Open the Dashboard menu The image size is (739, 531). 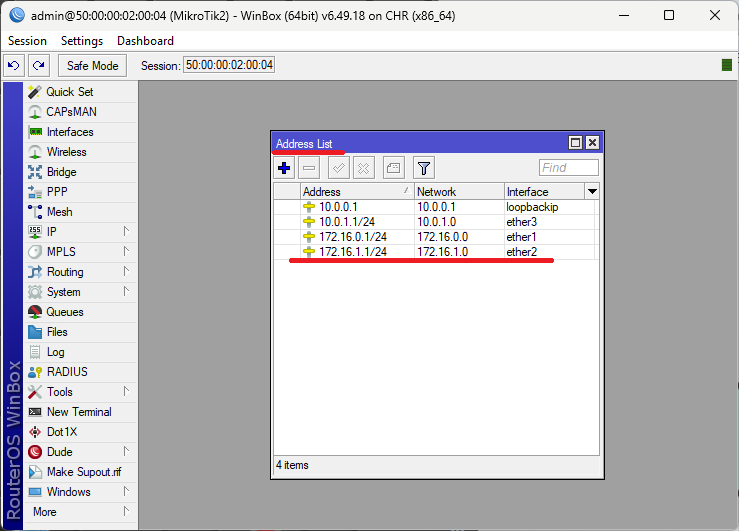(145, 41)
